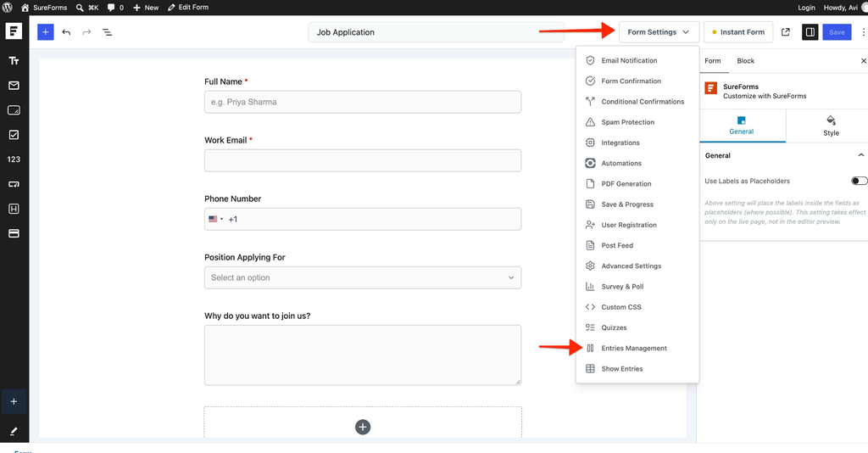Select the General settings tab
Viewport: 868px width, 453px height.
(x=742, y=126)
